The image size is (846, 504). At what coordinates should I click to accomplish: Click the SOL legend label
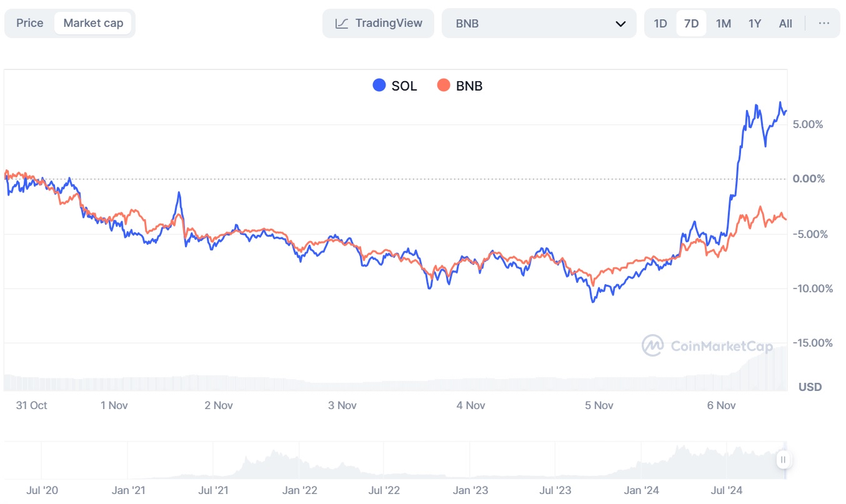click(404, 86)
